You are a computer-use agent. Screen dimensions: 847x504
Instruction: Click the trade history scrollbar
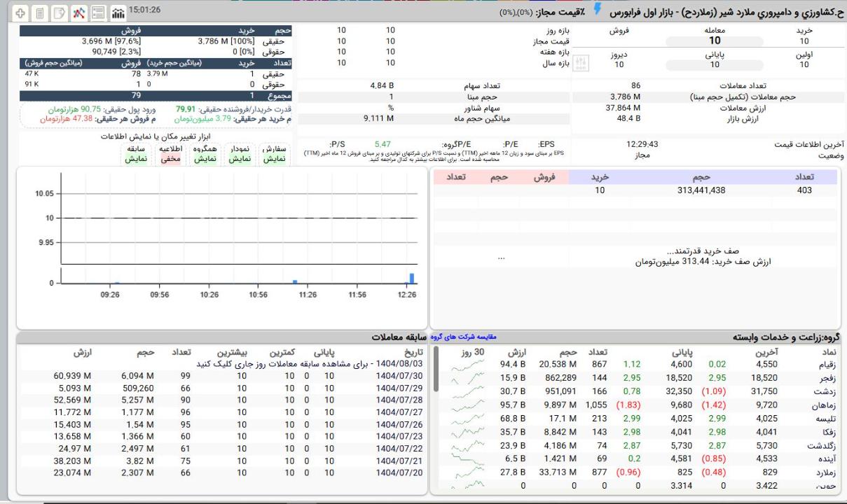point(436,371)
